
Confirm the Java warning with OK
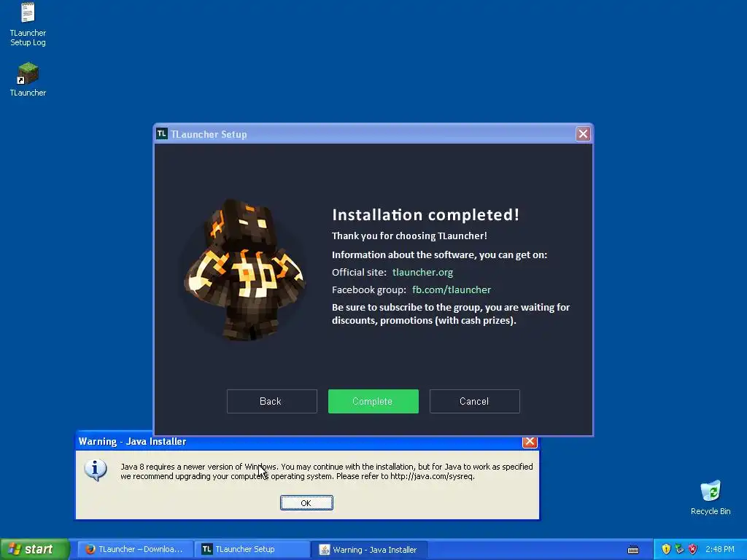pyautogui.click(x=306, y=503)
